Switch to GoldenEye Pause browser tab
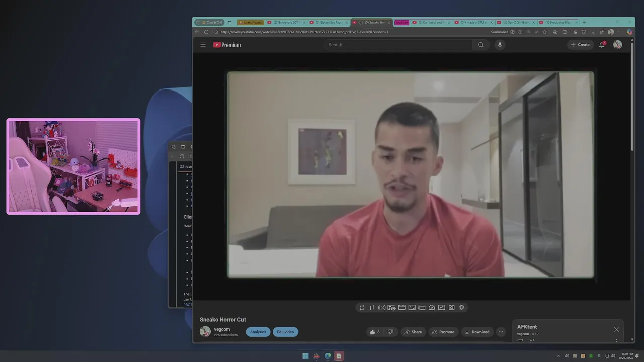Viewport: 644px width, 362px height. tap(329, 22)
